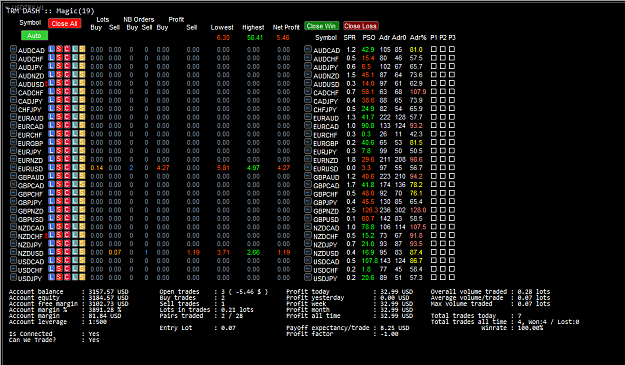Click first red S button for GBPUSD
625x365 pixels.
pyautogui.click(x=59, y=218)
